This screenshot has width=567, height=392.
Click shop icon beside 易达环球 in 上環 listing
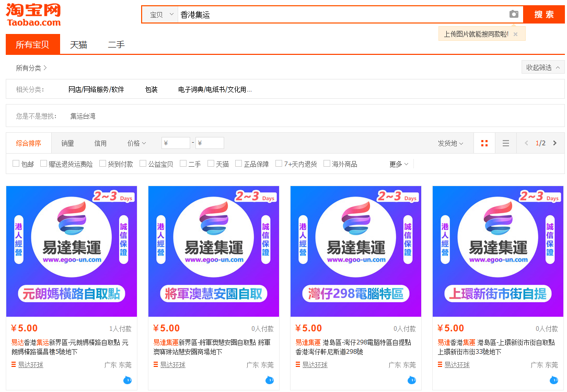coord(439,364)
